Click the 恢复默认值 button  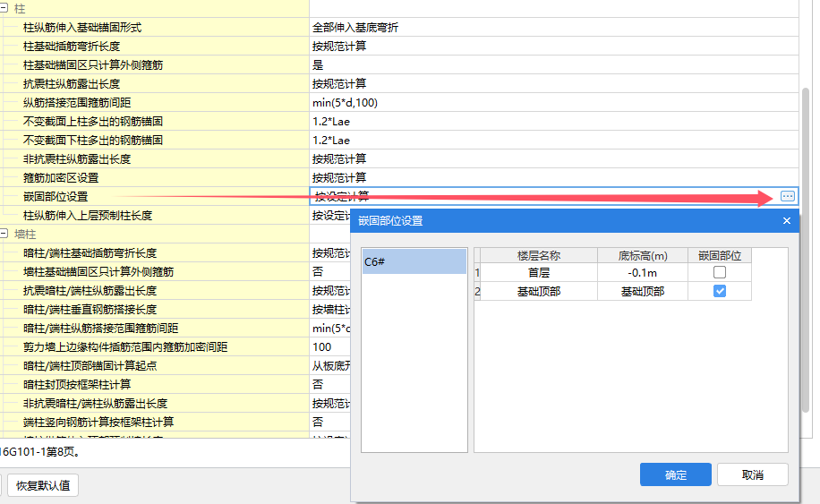(x=43, y=485)
